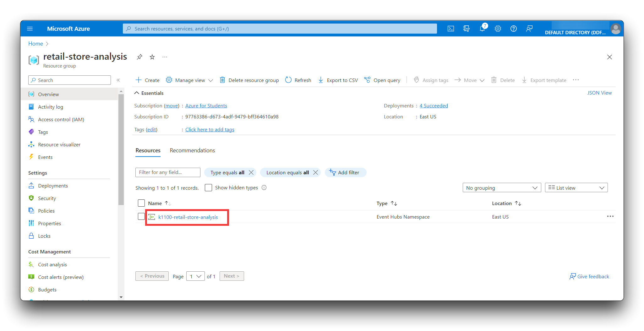The image size is (644, 331).
Task: Open Access control (IAM)
Action: point(61,119)
